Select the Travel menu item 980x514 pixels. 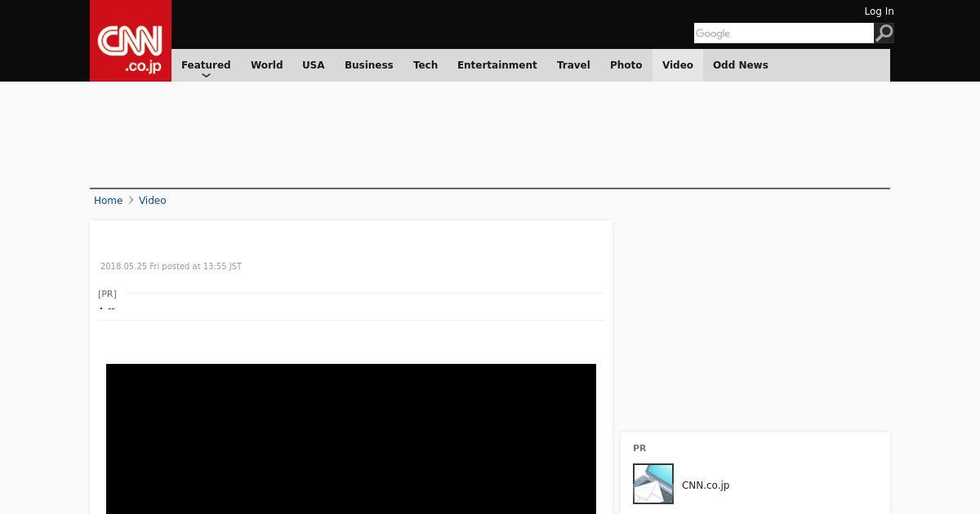tap(573, 65)
